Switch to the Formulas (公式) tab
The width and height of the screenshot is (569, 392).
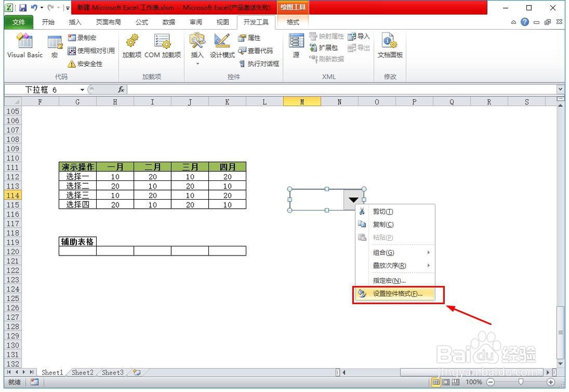pos(142,22)
